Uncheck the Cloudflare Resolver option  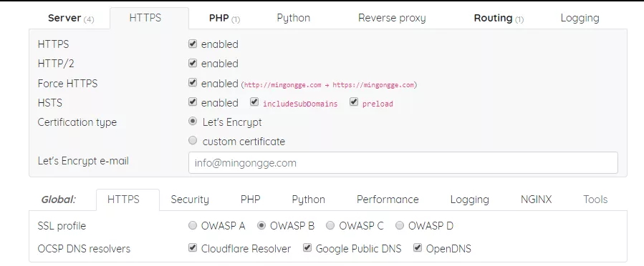[x=193, y=247]
